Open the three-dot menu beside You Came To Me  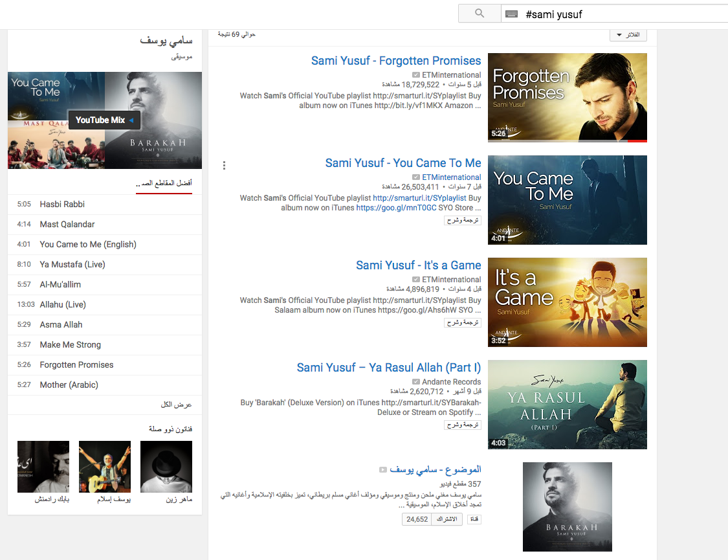[225, 165]
